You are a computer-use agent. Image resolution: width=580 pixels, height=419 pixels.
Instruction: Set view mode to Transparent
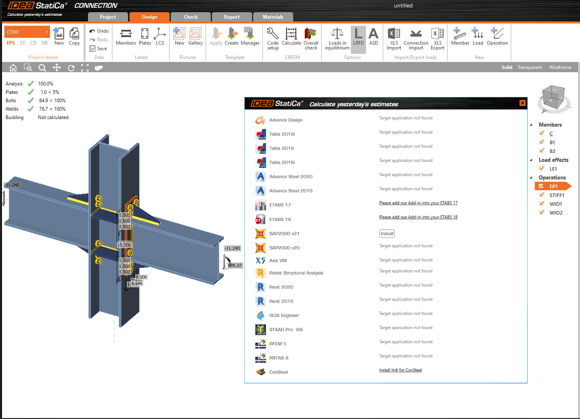point(530,67)
